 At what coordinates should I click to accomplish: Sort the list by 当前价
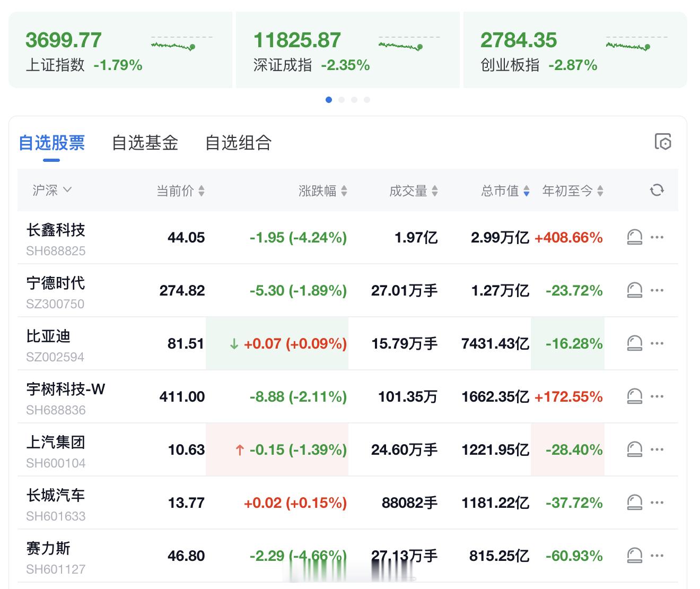(181, 190)
